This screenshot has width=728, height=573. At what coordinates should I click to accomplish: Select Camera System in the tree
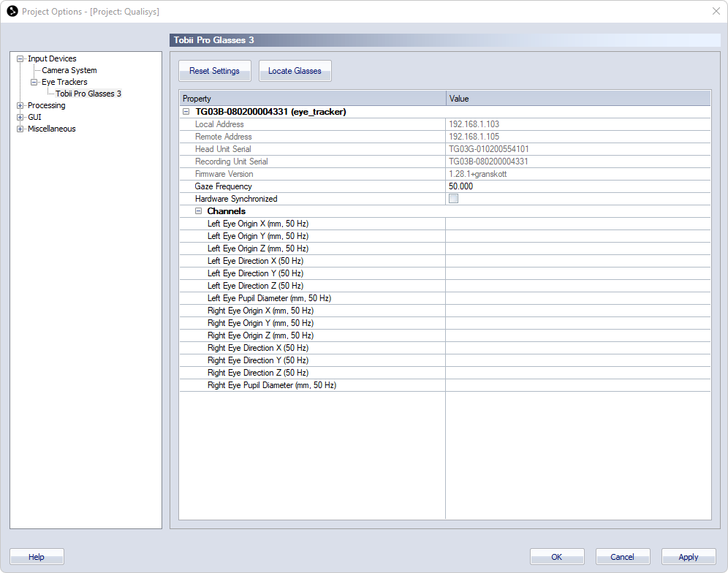tap(69, 71)
